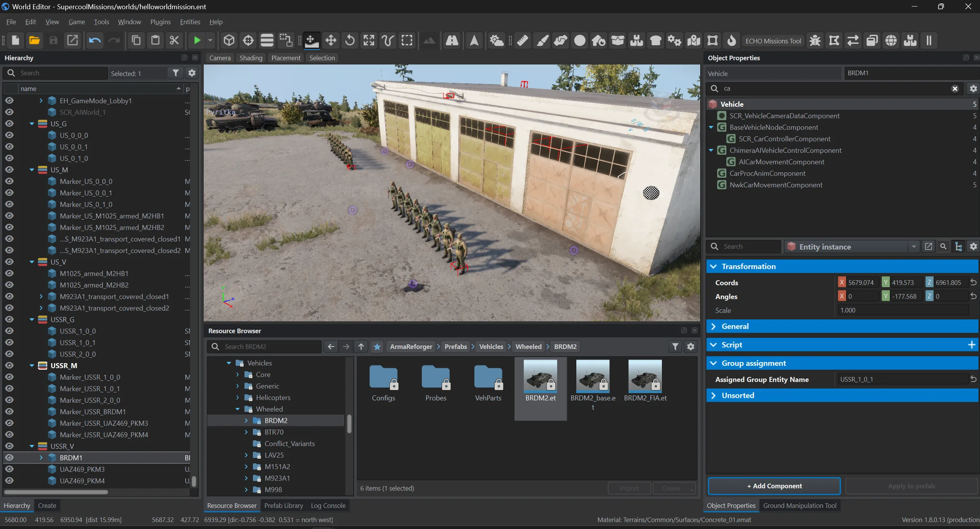Viewport: 980px width, 529px height.
Task: Expand the BRDM1 entity node
Action: [41, 458]
